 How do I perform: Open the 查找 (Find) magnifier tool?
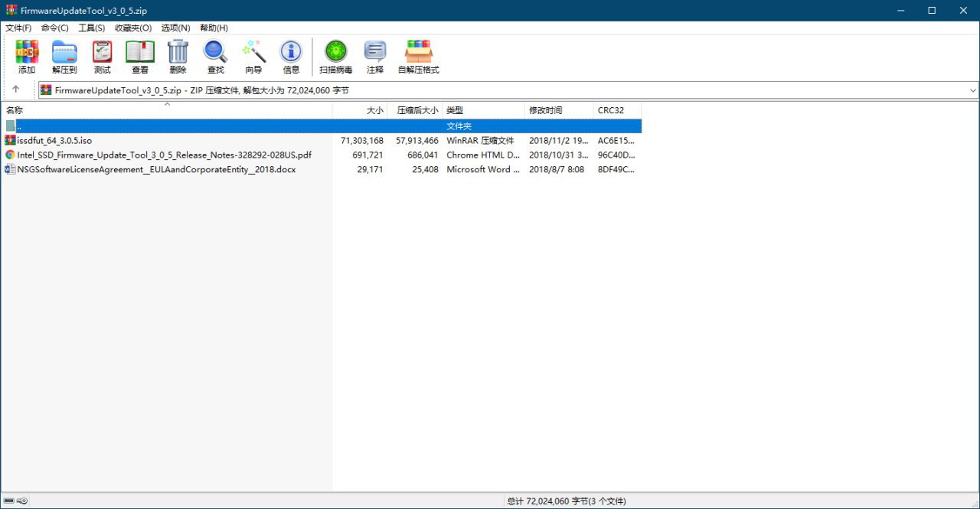(216, 57)
